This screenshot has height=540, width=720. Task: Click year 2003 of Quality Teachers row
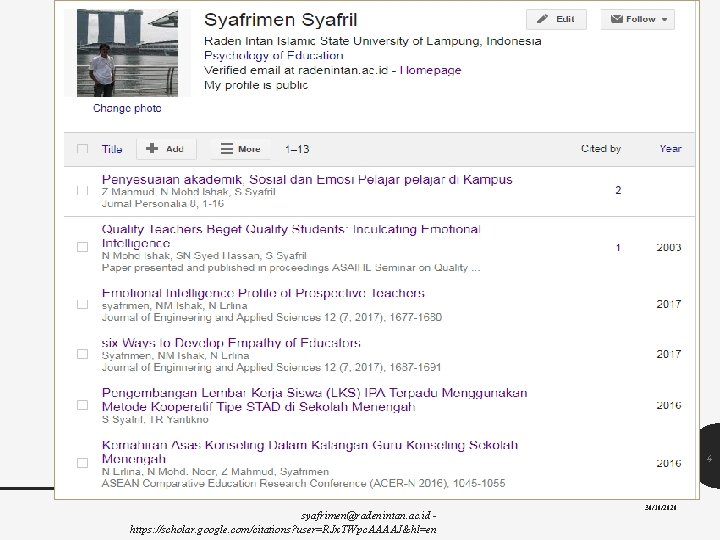[x=669, y=248]
